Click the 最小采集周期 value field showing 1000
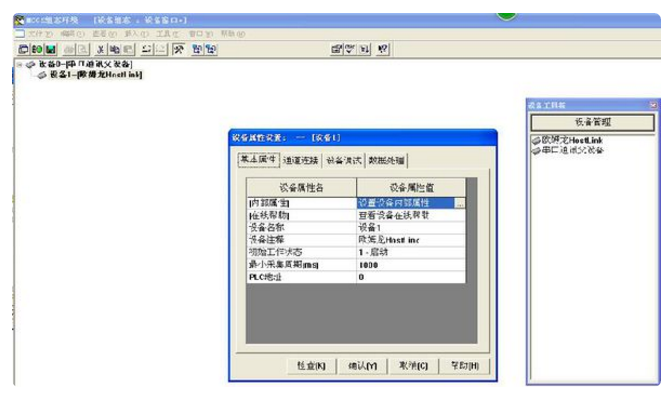Image resolution: width=671 pixels, height=405 pixels. [x=410, y=264]
